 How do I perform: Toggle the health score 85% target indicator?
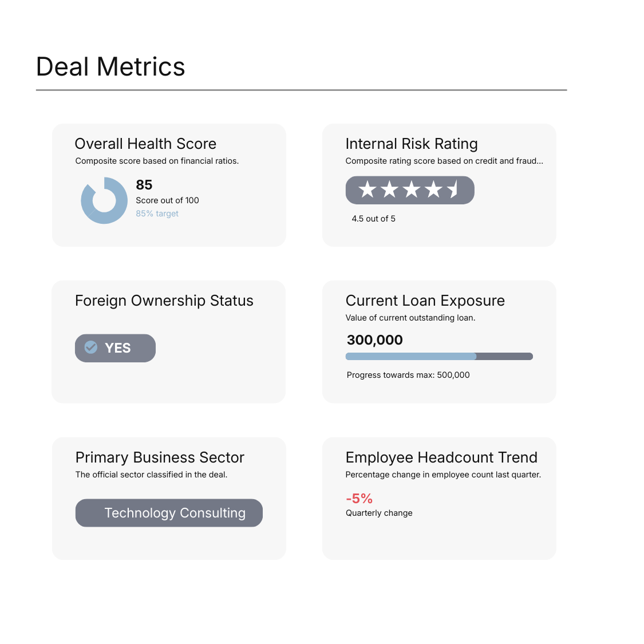(x=157, y=213)
